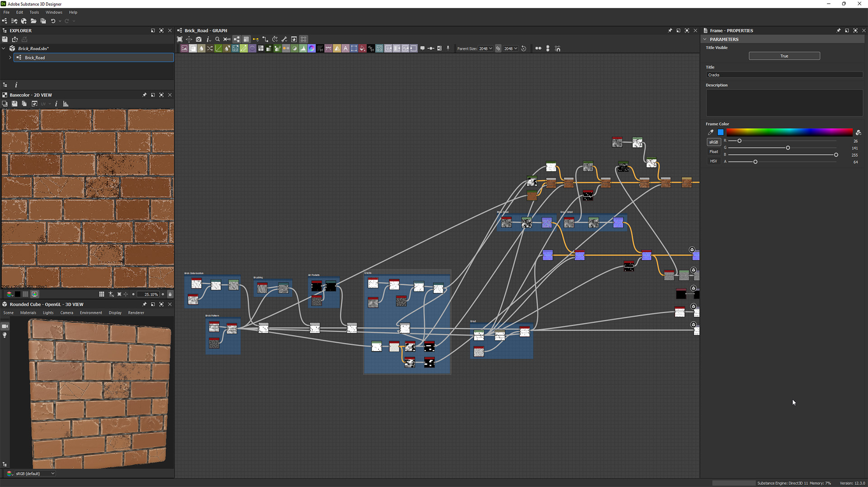The height and width of the screenshot is (487, 868).
Task: Click the camera screenshot icon in graph toolbar
Action: point(199,39)
